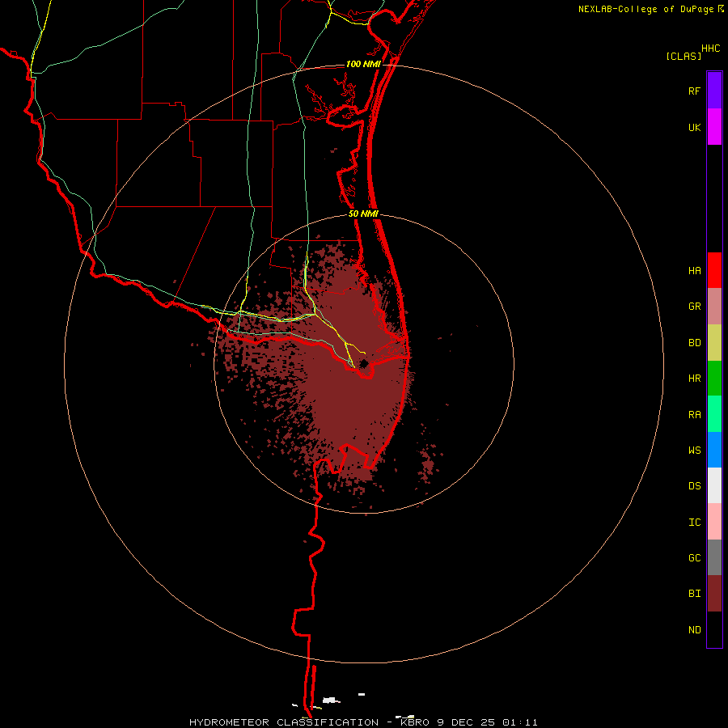728x728 pixels.
Task: Click the GR legend label
Action: click(694, 307)
